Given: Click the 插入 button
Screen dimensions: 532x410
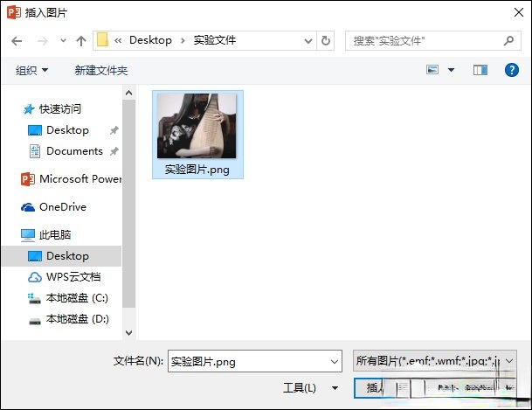Looking at the screenshot, I should click(375, 387).
